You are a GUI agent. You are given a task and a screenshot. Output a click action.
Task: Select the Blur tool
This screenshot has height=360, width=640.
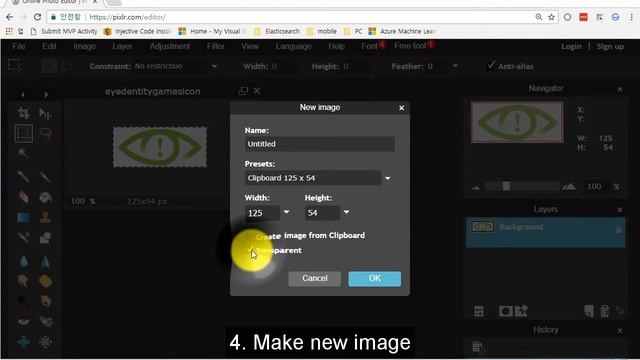point(23,261)
